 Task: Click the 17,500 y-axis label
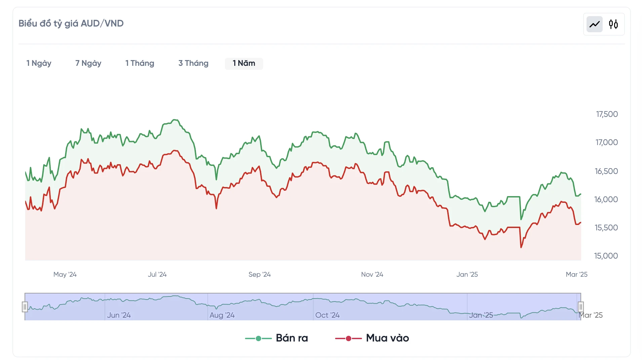tap(607, 114)
